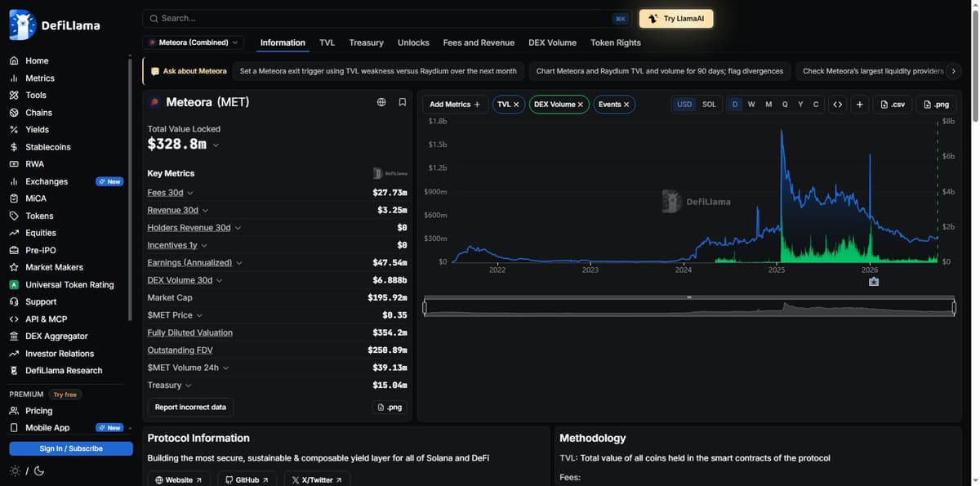This screenshot has height=486, width=980.
Task: Set chart interval to weekly (W)
Action: 751,105
